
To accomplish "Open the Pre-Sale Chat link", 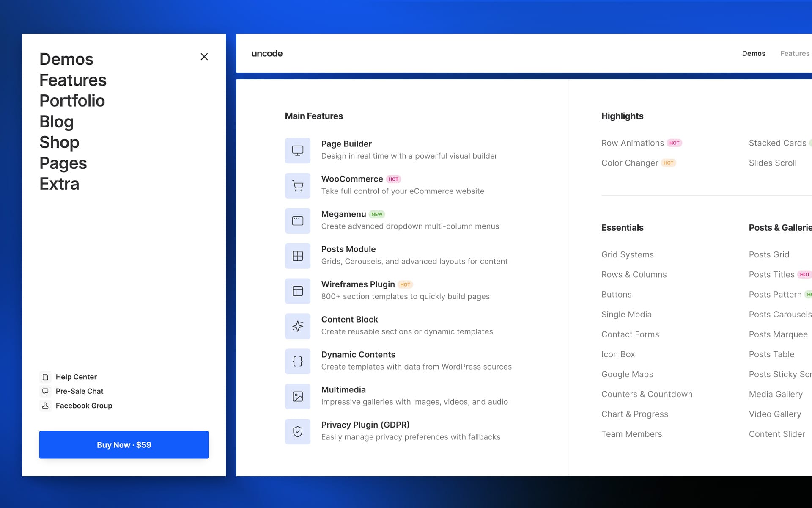I will (x=80, y=391).
